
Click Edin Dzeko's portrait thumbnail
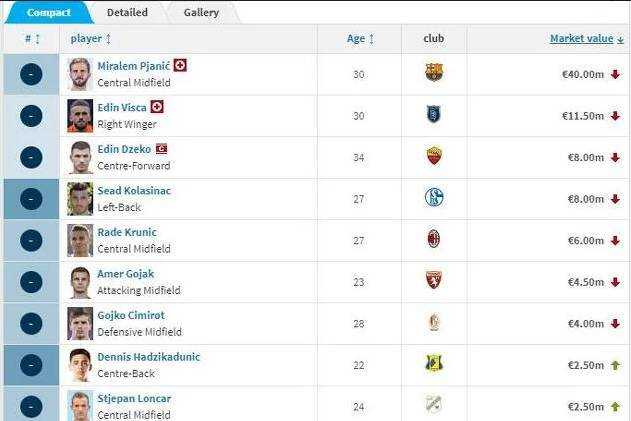80,157
